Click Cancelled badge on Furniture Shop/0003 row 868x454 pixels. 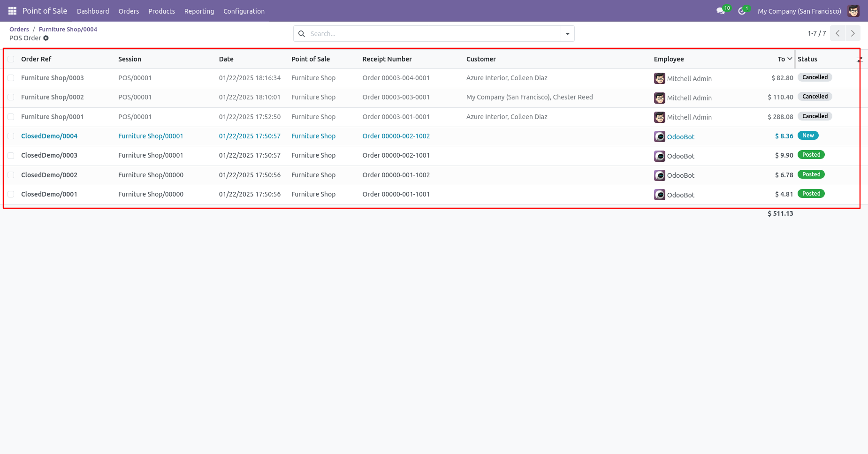coord(815,77)
